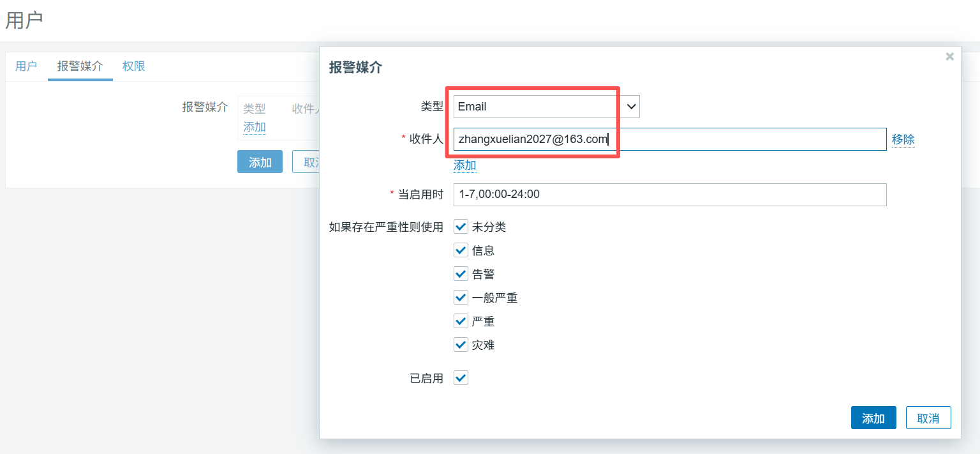This screenshot has height=454, width=980.
Task: Open the 权限 tab
Action: click(x=134, y=66)
